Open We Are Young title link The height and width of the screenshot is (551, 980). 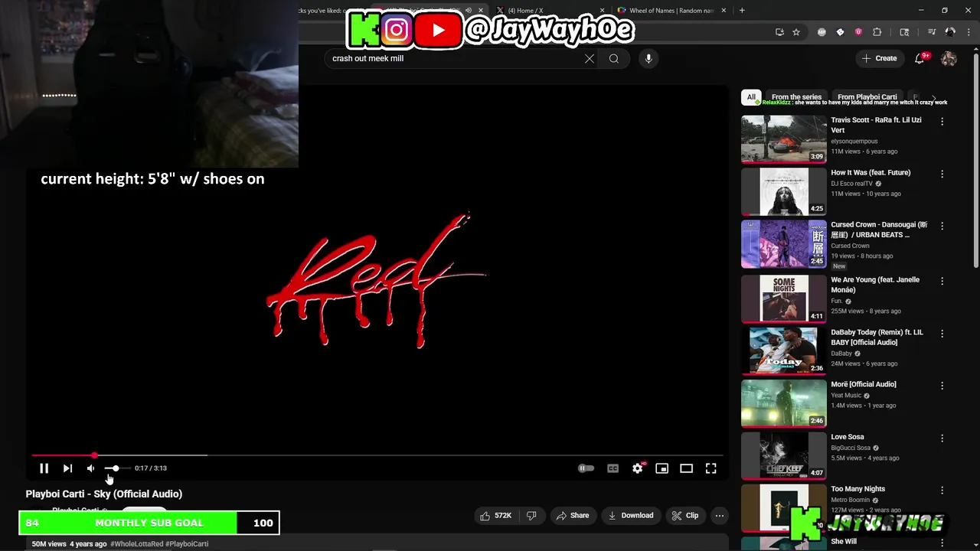coord(875,285)
